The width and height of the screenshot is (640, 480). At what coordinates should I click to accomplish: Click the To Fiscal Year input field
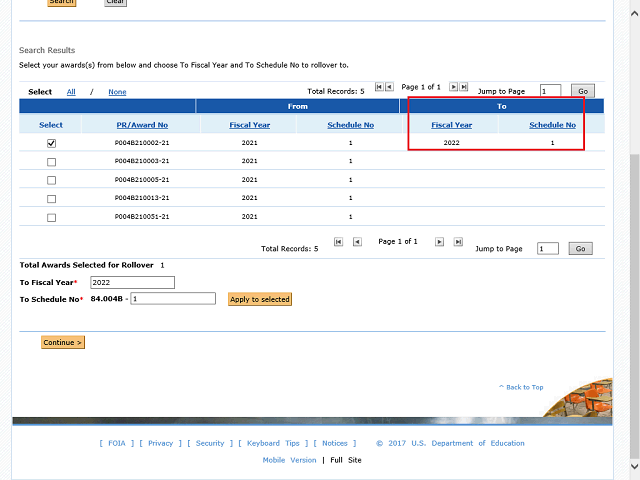click(x=132, y=282)
